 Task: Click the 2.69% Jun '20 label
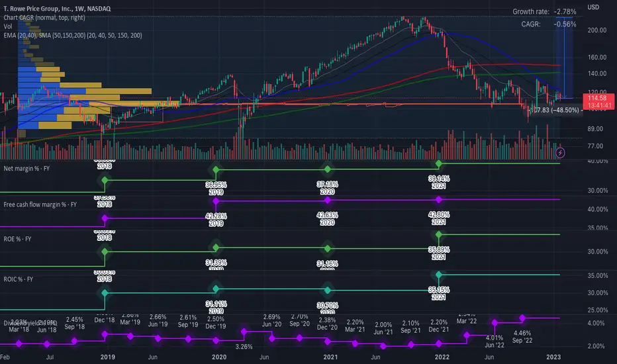pos(272,320)
